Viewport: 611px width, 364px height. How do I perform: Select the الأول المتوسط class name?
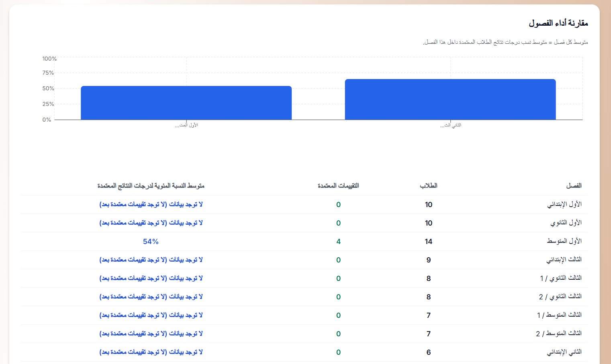[566, 241]
